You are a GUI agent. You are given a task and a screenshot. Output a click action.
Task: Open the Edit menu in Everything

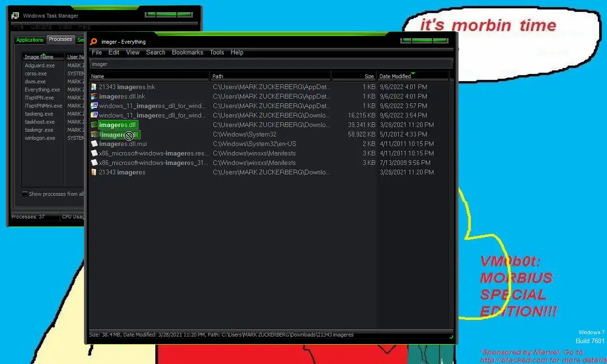(114, 53)
